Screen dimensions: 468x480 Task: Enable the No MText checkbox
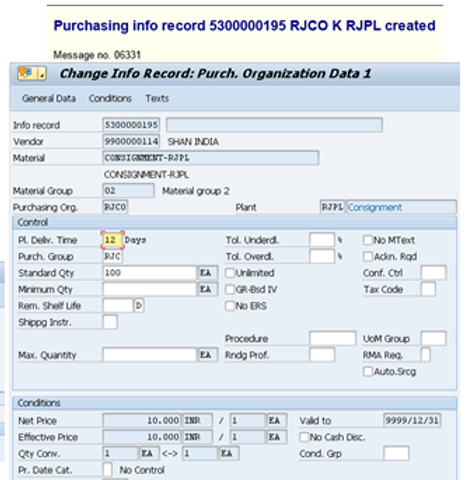368,240
